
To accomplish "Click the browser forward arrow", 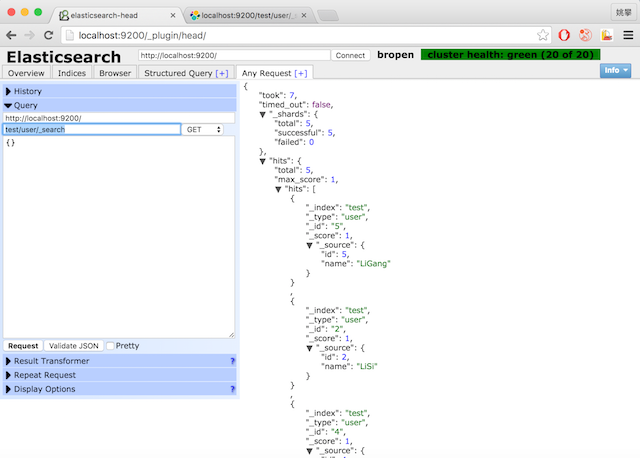I will (x=29, y=36).
